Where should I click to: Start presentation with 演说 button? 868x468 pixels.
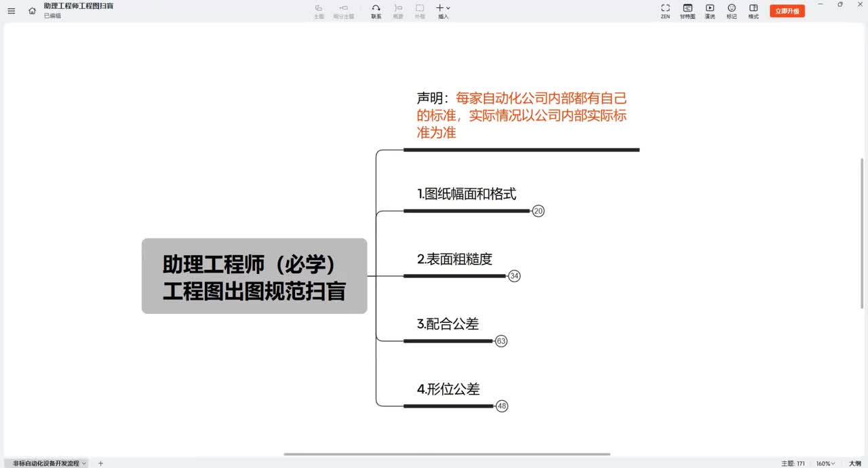pyautogui.click(x=710, y=11)
